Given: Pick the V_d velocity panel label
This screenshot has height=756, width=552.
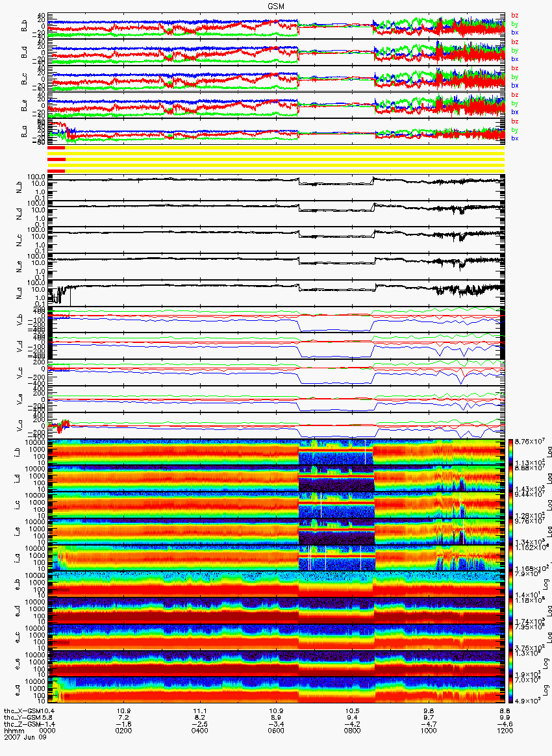Looking at the screenshot, I should (19, 347).
